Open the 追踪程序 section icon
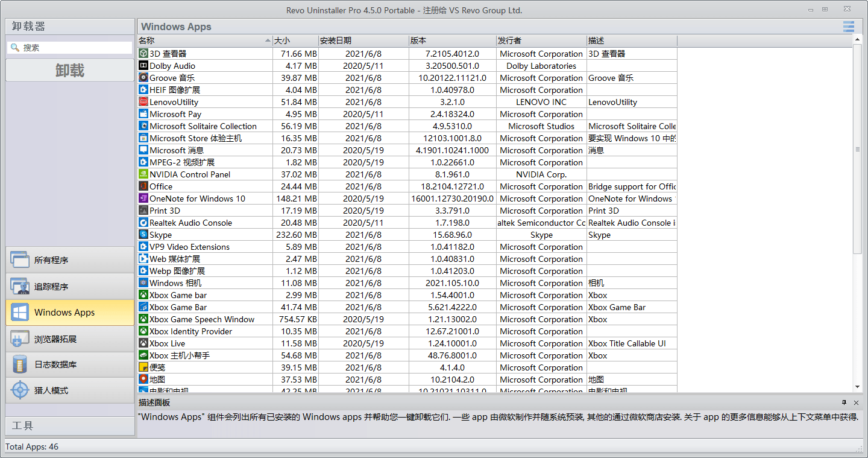Screen dimensions: 868x458 point(20,285)
